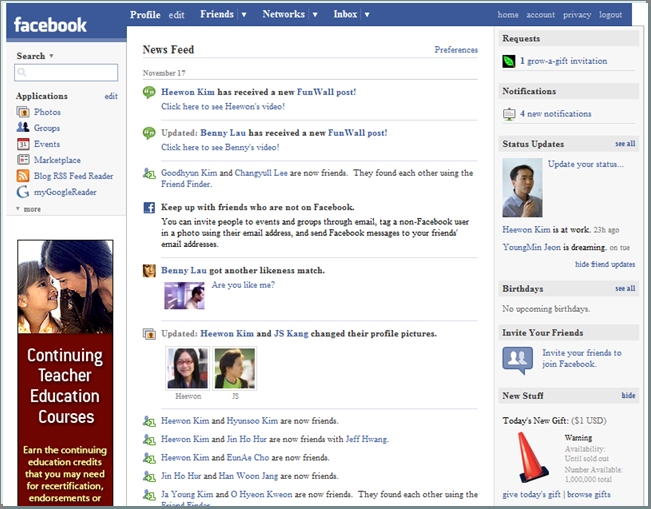Click friend icon beside EunAe Cho story
651x509 pixels.
(x=149, y=458)
